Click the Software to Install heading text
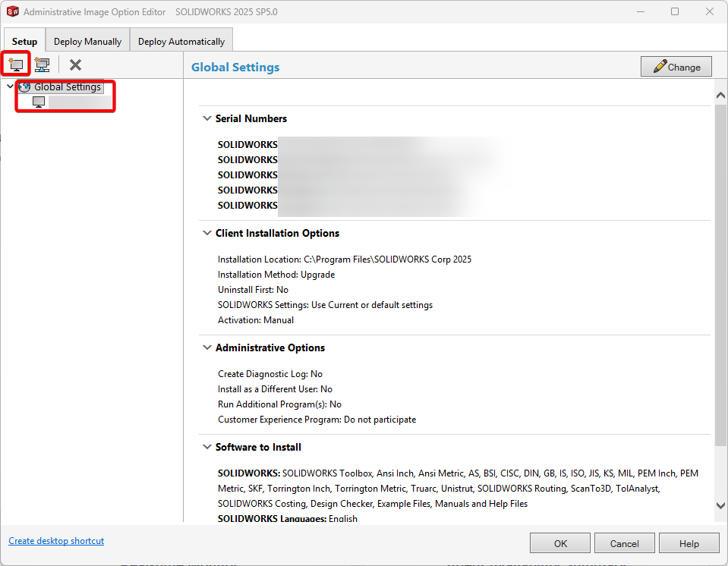 (258, 447)
